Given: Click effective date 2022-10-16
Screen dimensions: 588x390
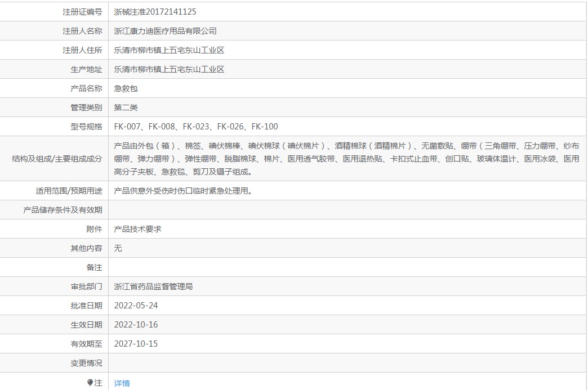Looking at the screenshot, I should [136, 325].
